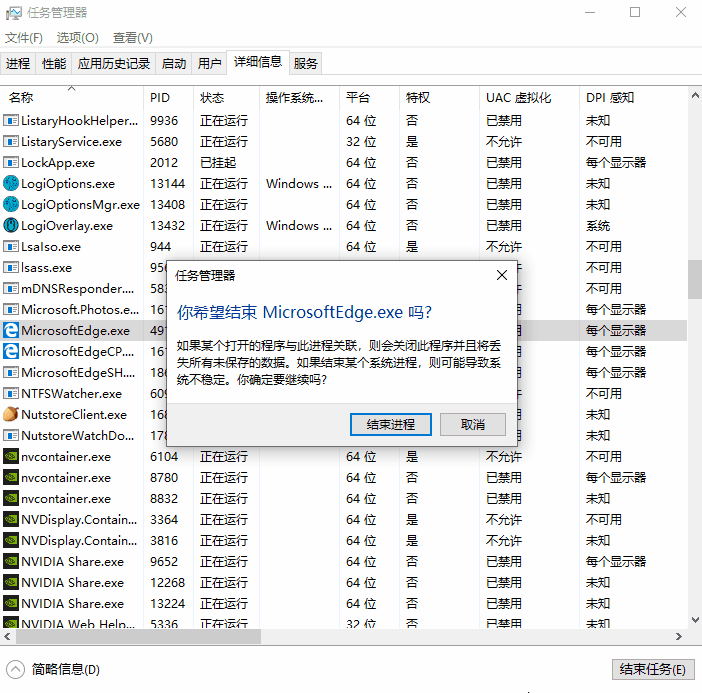Click PID 5680 in ListaryService row
The image size is (702, 693).
[164, 141]
